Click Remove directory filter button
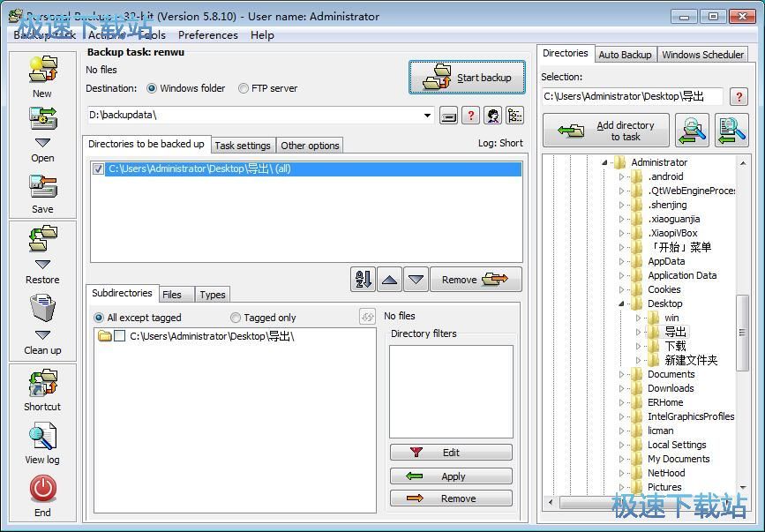This screenshot has height=532, width=765. point(451,498)
